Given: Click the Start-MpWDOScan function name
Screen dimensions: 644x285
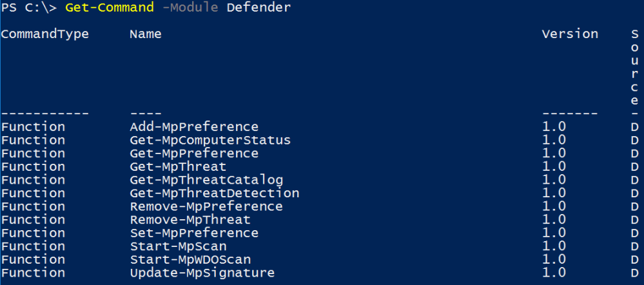Looking at the screenshot, I should click(190, 259).
